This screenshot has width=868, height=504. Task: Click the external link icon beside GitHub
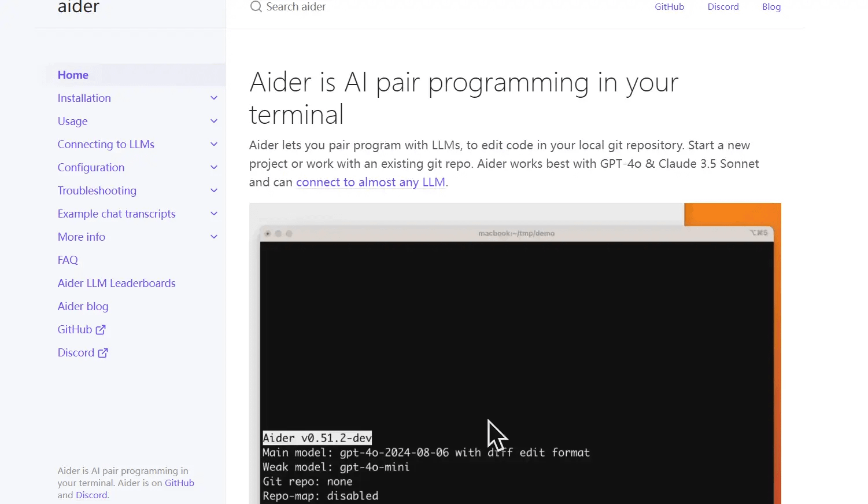(x=101, y=330)
